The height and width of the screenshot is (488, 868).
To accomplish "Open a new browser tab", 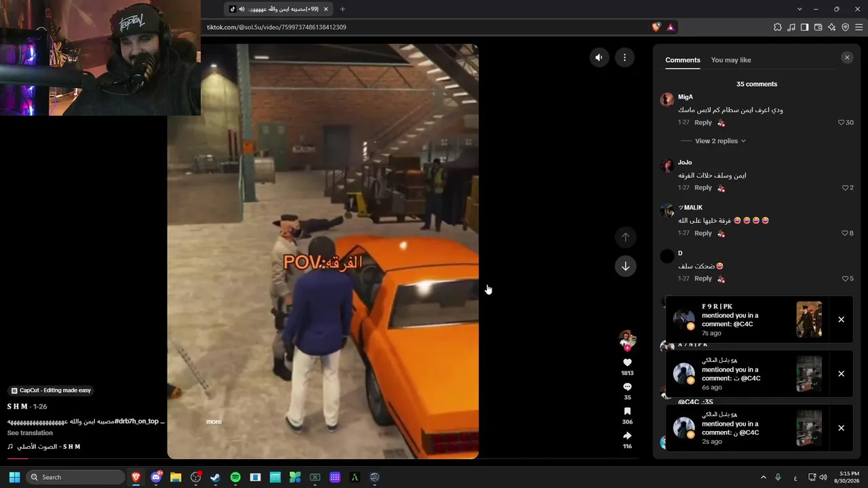I will [342, 9].
